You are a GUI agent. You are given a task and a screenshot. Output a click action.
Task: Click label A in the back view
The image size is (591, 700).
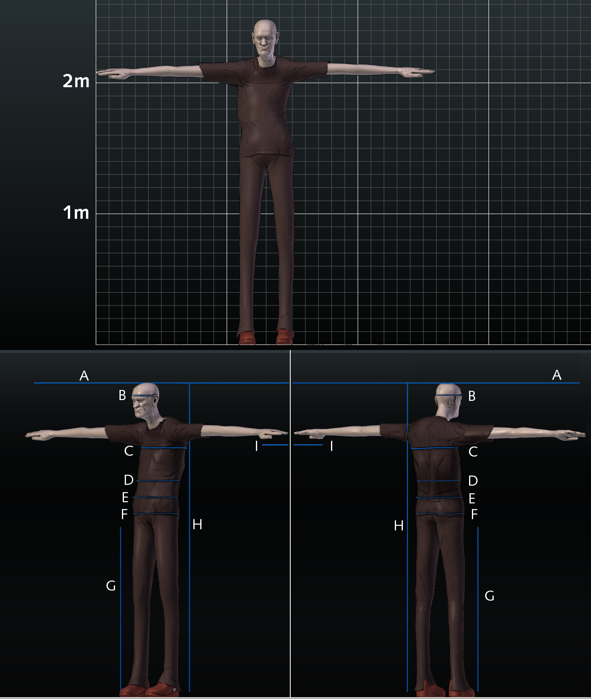[x=557, y=375]
